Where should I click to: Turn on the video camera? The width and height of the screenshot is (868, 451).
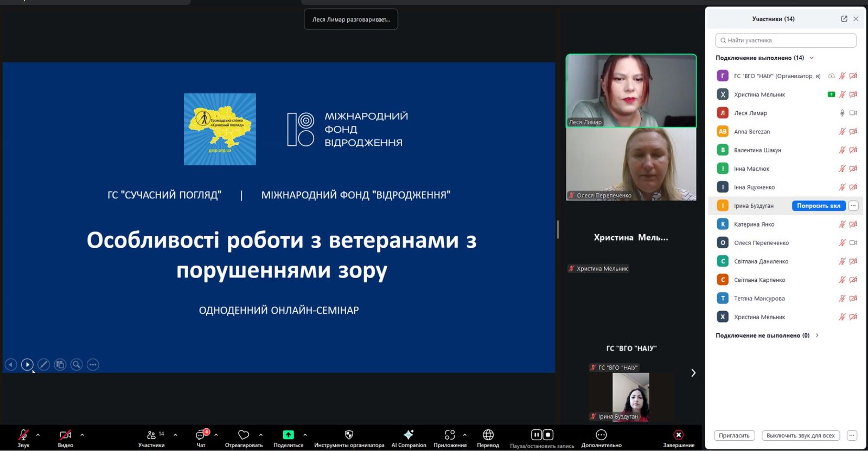tap(65, 435)
